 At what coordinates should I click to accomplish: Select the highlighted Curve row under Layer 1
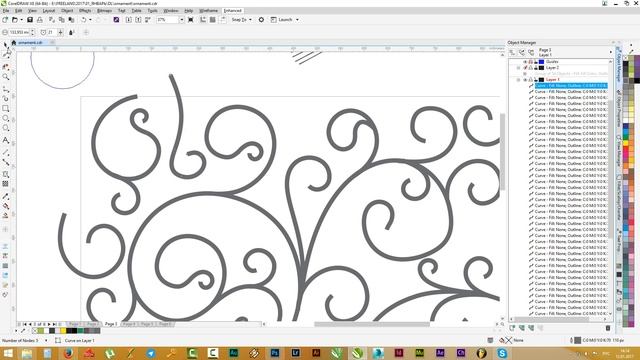pos(571,86)
